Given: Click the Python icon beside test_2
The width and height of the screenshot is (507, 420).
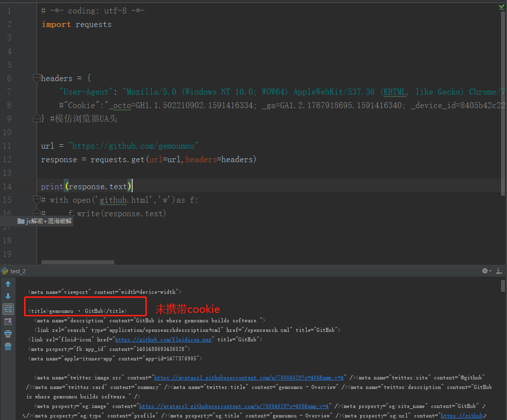Looking at the screenshot, I should (5, 271).
